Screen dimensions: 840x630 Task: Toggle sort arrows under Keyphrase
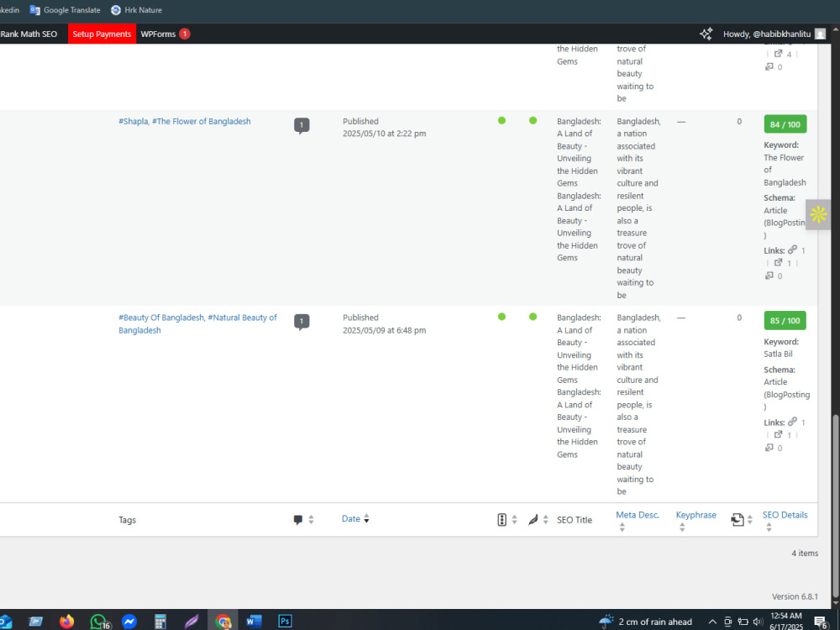(x=682, y=528)
